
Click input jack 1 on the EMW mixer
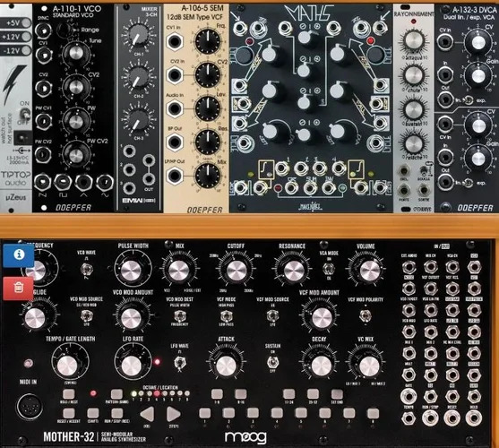pyautogui.click(x=129, y=151)
